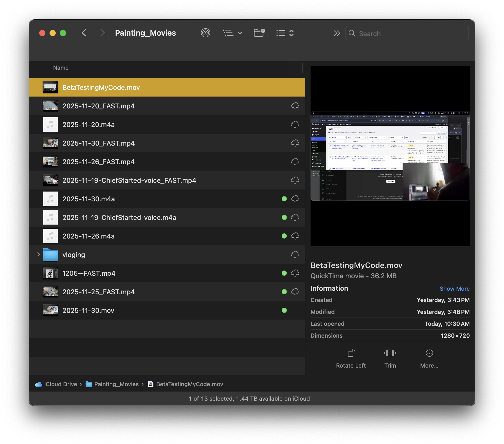
Task: Select the 2025-11-26_FAST.mp4 file row
Action: (167, 162)
